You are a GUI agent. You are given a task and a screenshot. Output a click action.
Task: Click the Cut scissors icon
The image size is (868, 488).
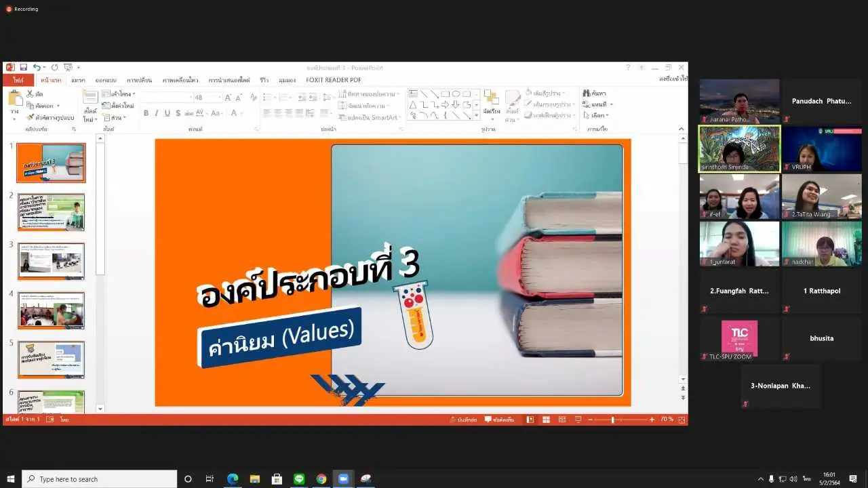(30, 94)
